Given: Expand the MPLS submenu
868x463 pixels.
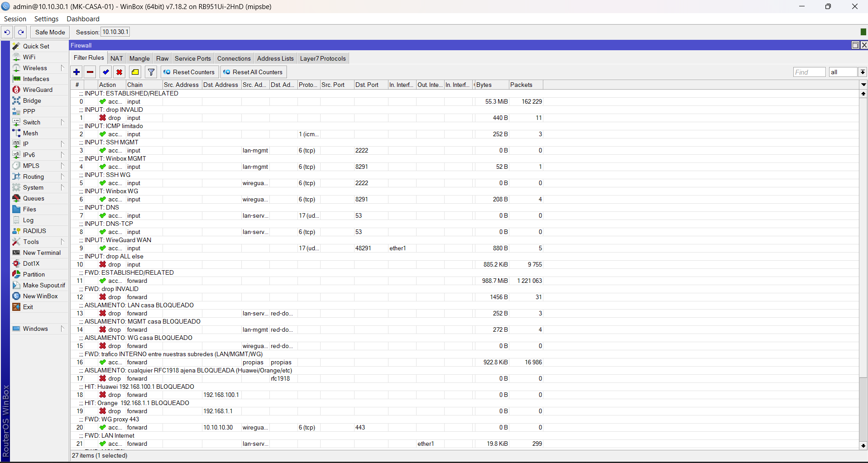Looking at the screenshot, I should click(x=62, y=166).
